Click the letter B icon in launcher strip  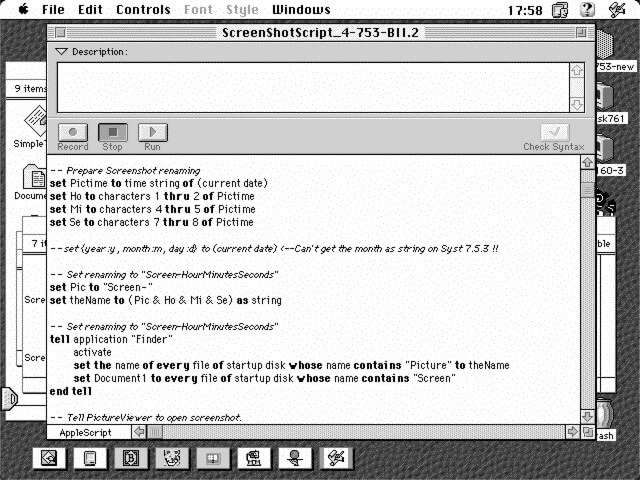(x=130, y=458)
